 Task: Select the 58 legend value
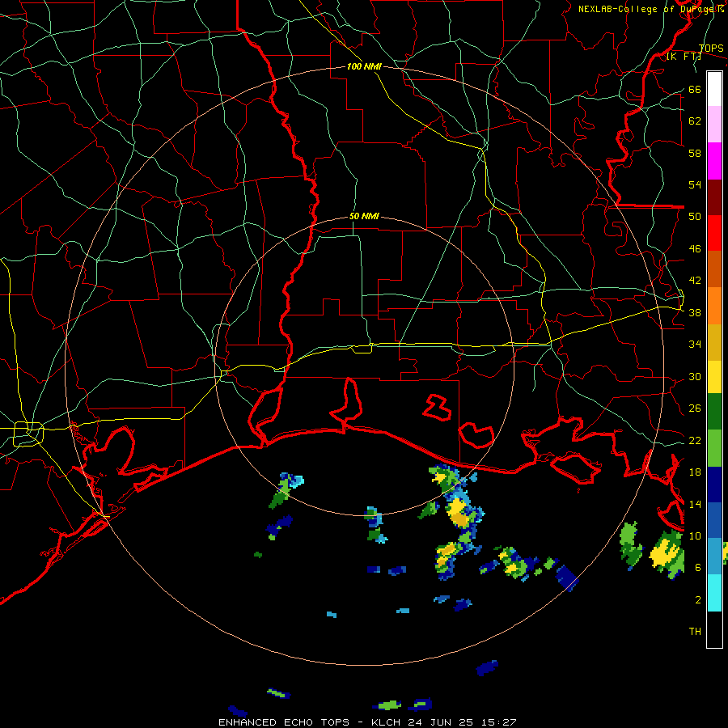pos(695,153)
